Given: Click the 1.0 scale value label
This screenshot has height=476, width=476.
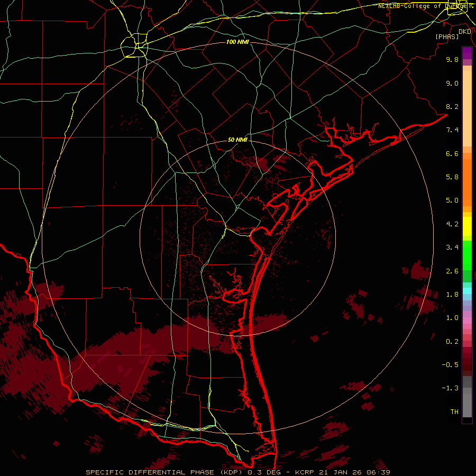Looking at the screenshot, I should coord(452,318).
